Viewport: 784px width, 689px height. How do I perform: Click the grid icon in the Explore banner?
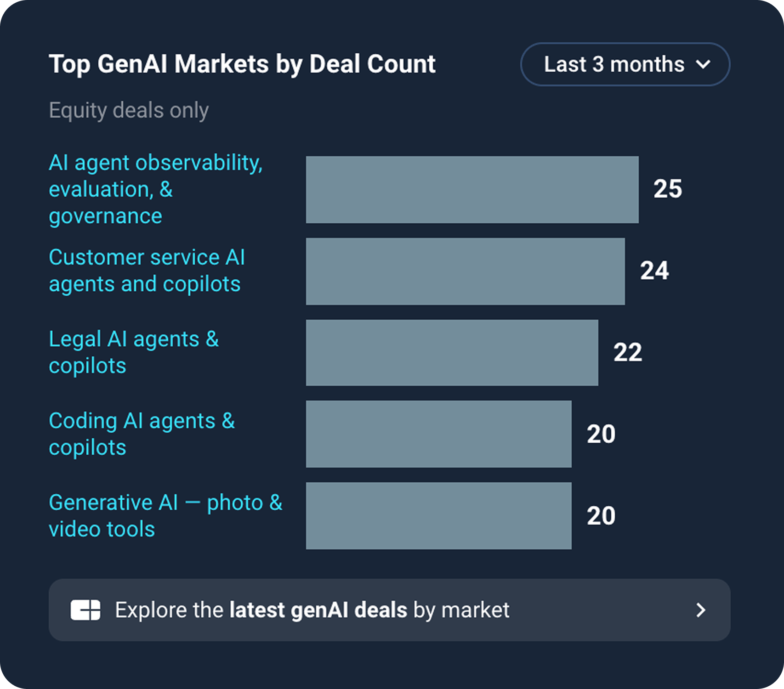[x=85, y=610]
